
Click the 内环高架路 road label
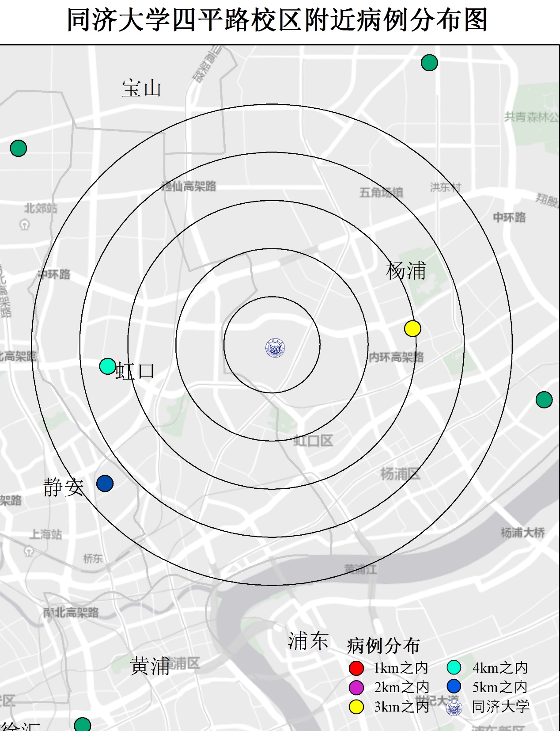coord(397,357)
